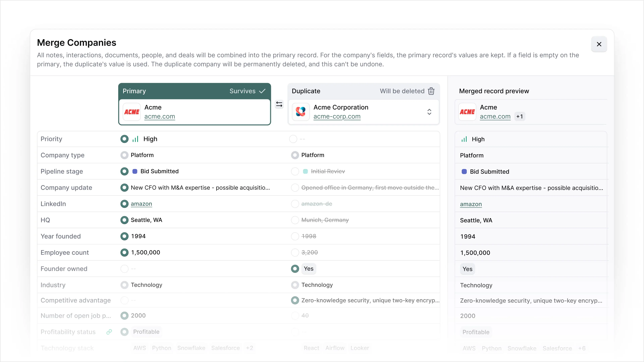Image resolution: width=644 pixels, height=362 pixels.
Task: Choose the duplicate's Germany office company update
Action: pyautogui.click(x=295, y=188)
